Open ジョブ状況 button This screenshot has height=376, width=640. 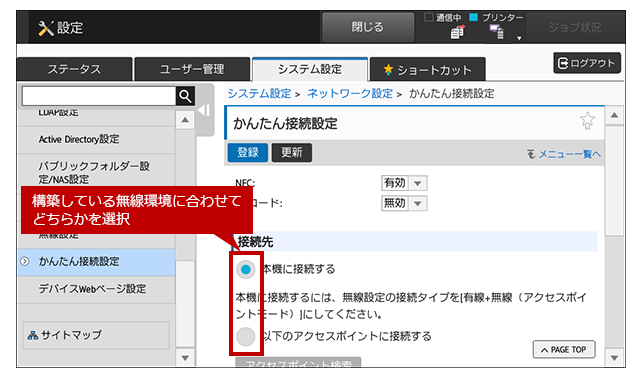pyautogui.click(x=575, y=27)
